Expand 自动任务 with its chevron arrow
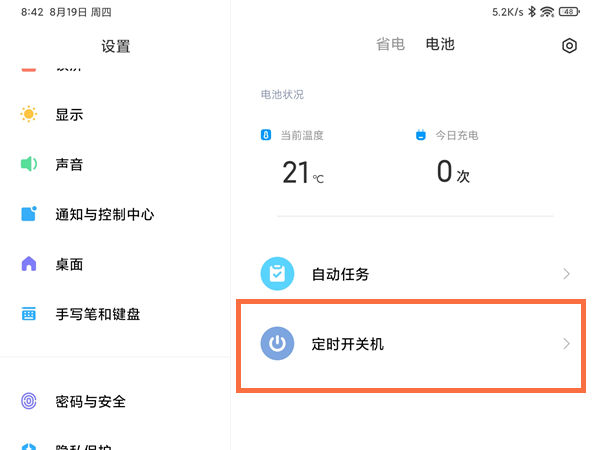600x450 pixels. point(566,274)
